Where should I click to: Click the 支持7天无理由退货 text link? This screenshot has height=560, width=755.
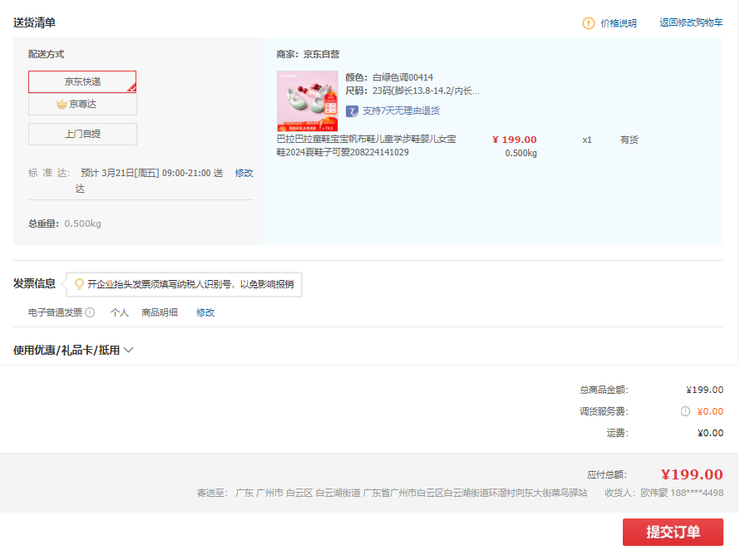(x=401, y=111)
